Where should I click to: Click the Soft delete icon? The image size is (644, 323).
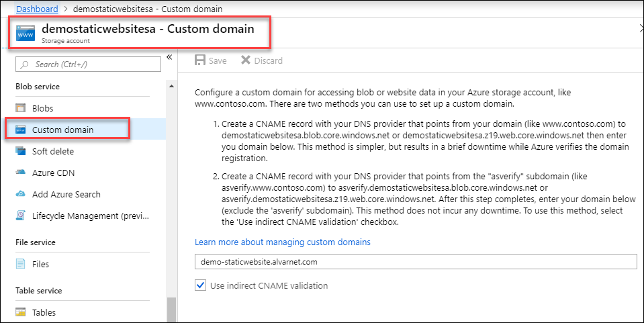pos(21,151)
